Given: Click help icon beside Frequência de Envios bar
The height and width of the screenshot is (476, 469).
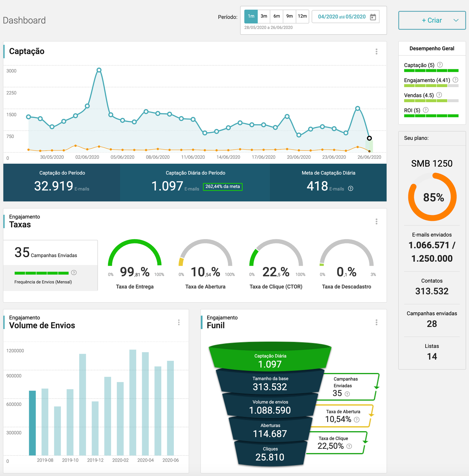Looking at the screenshot, I should (x=74, y=273).
